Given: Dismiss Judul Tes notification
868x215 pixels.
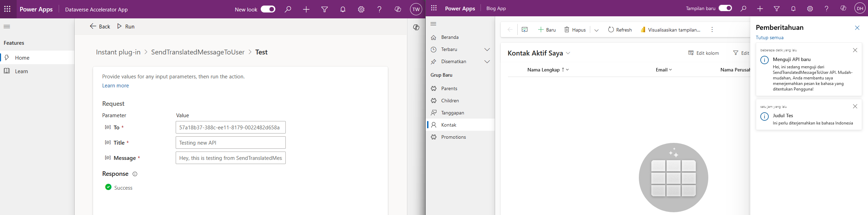Looking at the screenshot, I should tap(855, 106).
